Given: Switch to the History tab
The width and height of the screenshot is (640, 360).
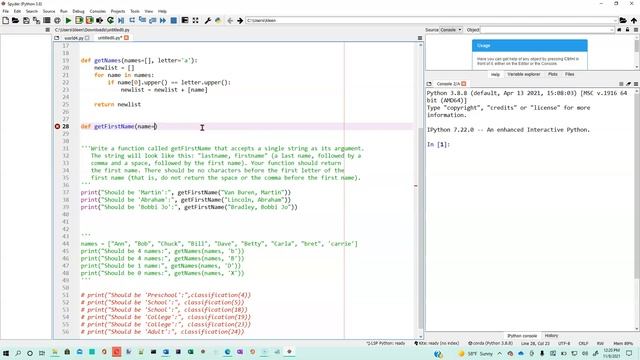Looking at the screenshot, I should 551,336.
